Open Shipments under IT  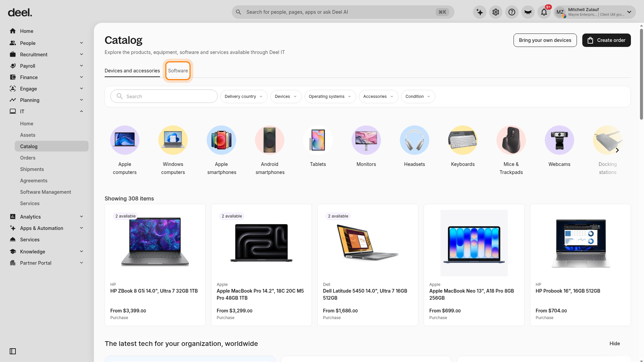pos(32,169)
